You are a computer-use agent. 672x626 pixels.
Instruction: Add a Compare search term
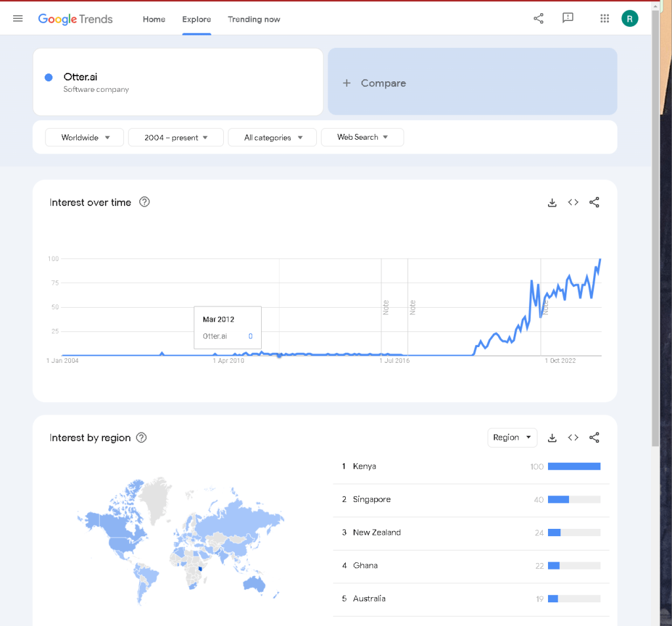point(472,81)
